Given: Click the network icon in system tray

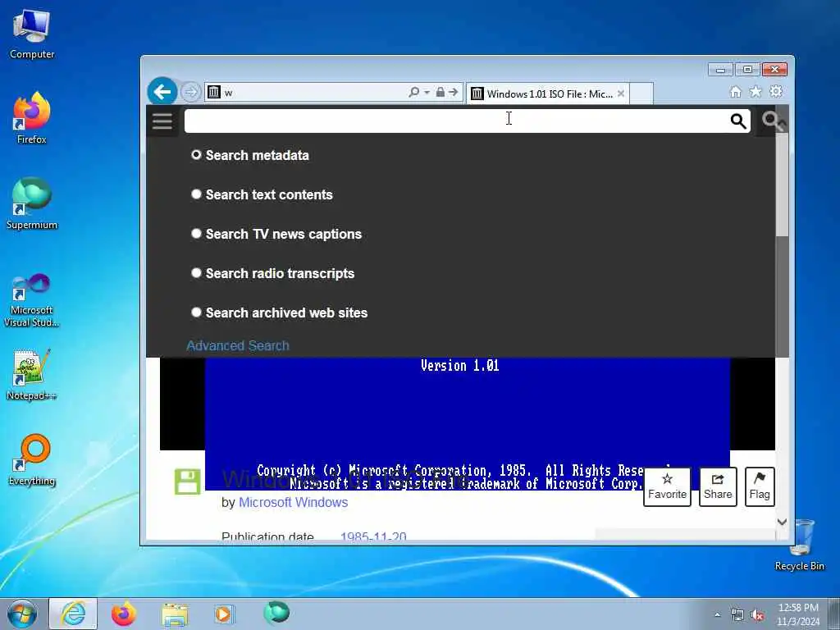Looking at the screenshot, I should 737,615.
